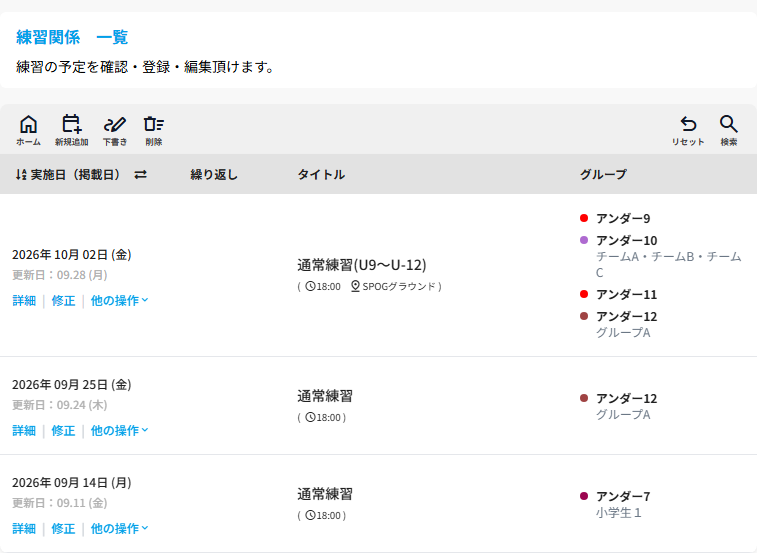Click the date 2026年 09月 14日 (月)

(71, 482)
